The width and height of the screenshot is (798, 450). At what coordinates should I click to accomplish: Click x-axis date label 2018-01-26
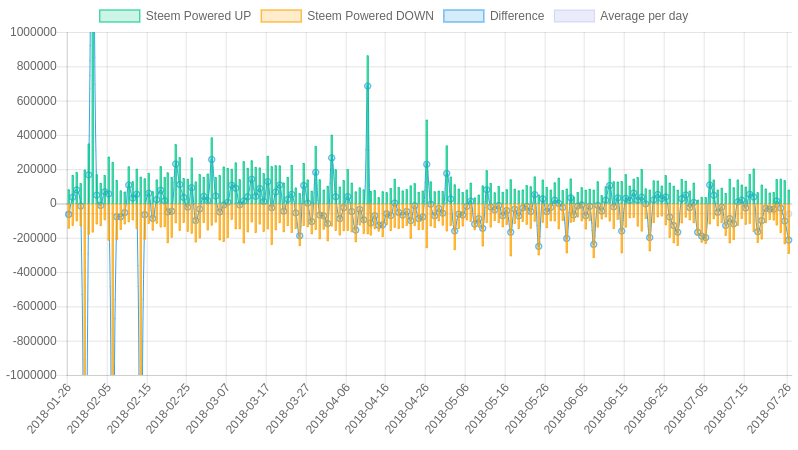48,409
